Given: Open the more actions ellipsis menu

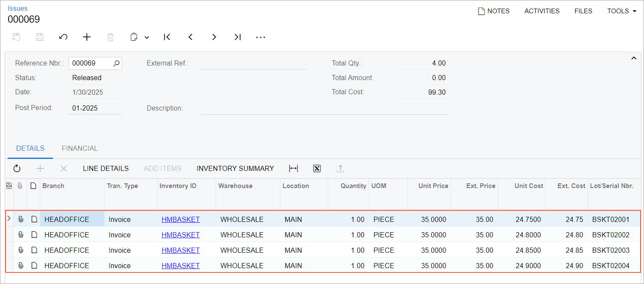Looking at the screenshot, I should [x=261, y=37].
